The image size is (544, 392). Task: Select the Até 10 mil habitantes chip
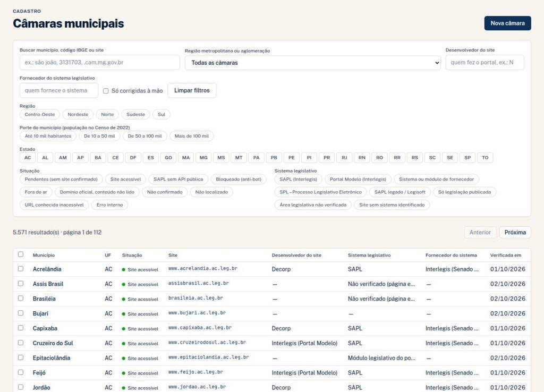pos(48,136)
